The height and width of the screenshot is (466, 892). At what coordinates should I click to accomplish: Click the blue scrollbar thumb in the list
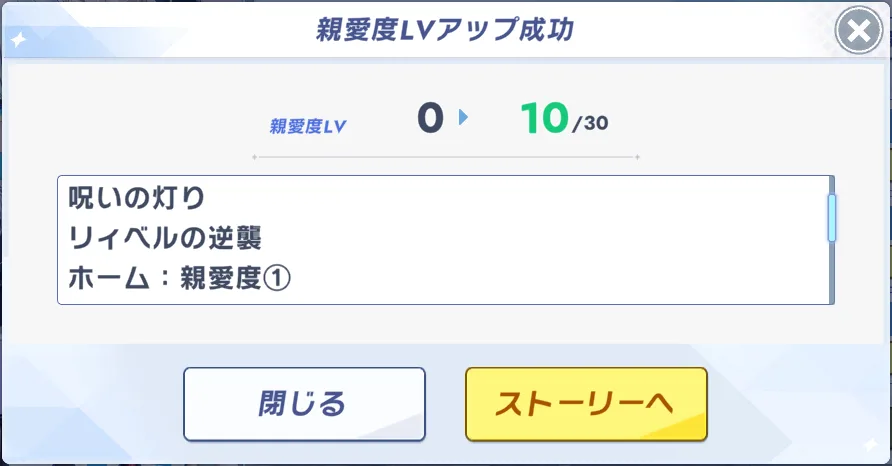tap(831, 217)
